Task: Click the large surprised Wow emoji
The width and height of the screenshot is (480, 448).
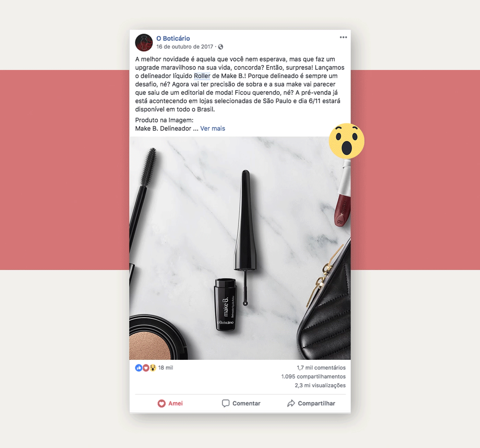Action: point(347,141)
